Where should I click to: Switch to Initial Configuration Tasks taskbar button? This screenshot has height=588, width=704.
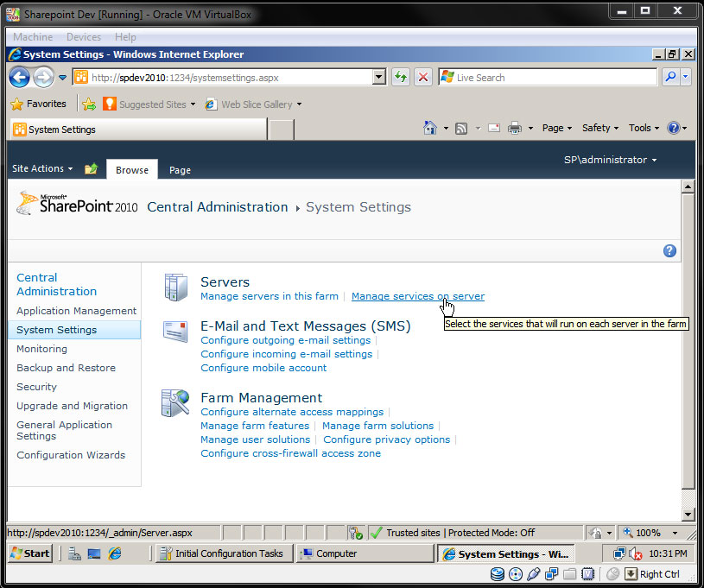[224, 553]
